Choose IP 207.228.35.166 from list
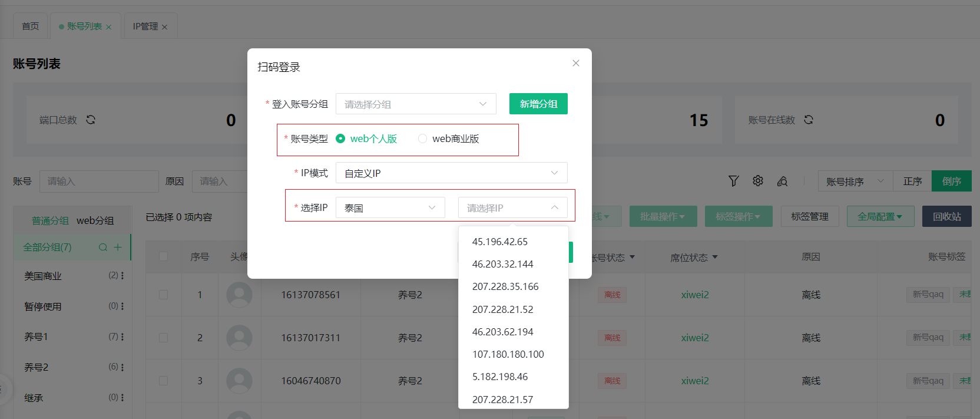The image size is (980, 419). [513, 286]
